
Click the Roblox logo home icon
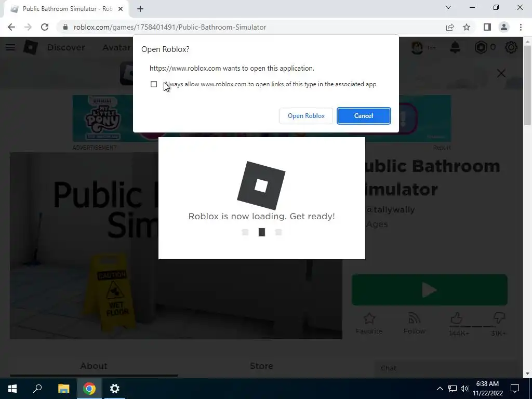pyautogui.click(x=31, y=47)
